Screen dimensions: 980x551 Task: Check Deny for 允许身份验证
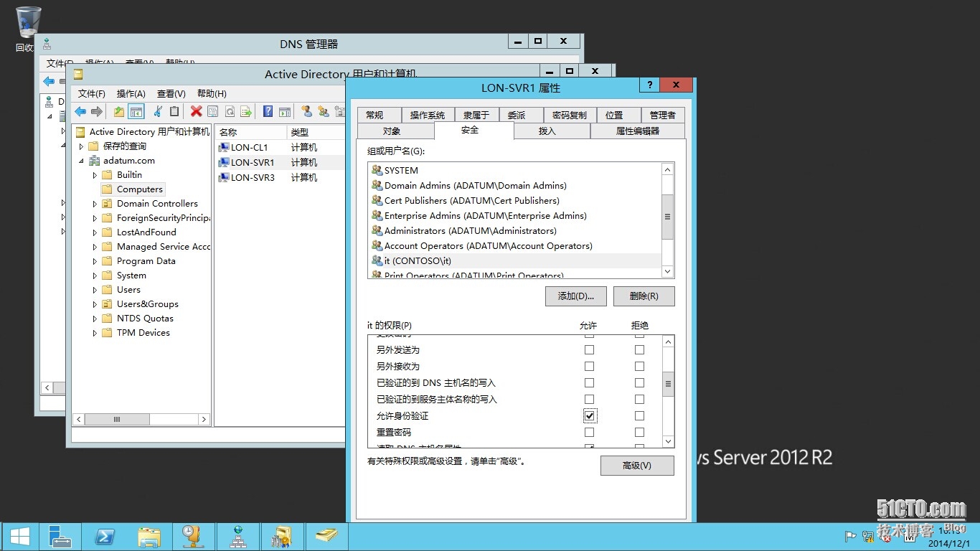coord(639,416)
